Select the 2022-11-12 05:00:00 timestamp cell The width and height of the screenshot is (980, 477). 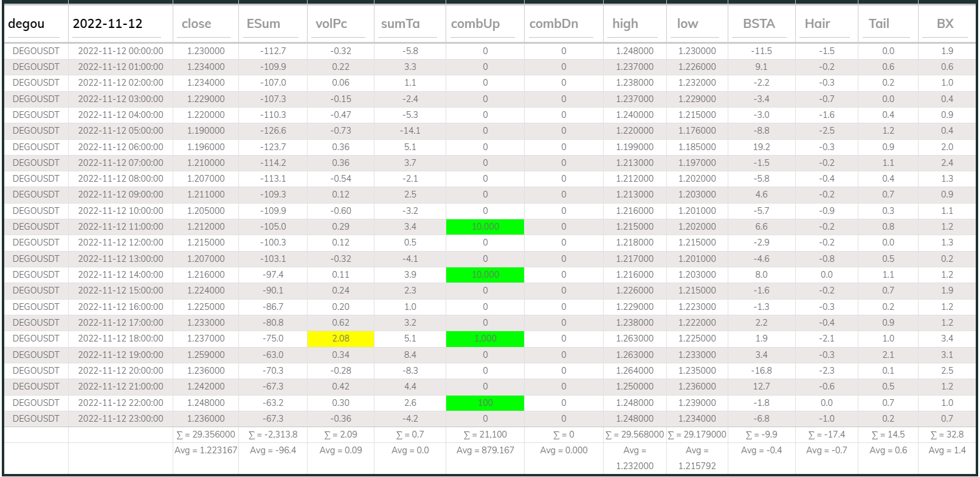(120, 131)
